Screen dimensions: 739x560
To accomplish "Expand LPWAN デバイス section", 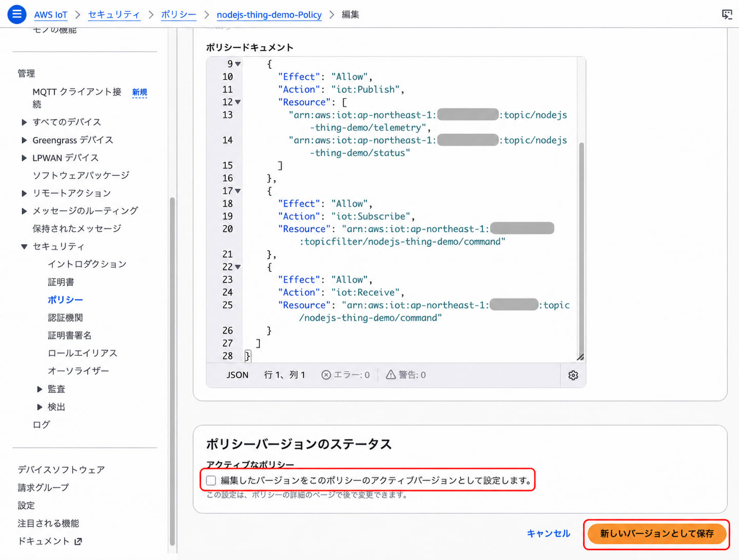I will (x=24, y=158).
